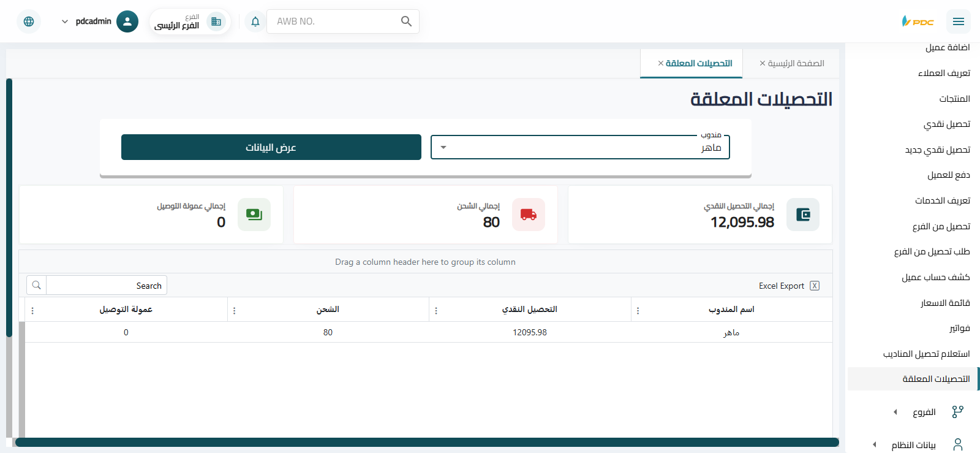Expand the بيانات النظام sidebar section
This screenshot has width=980, height=453.
click(875, 445)
